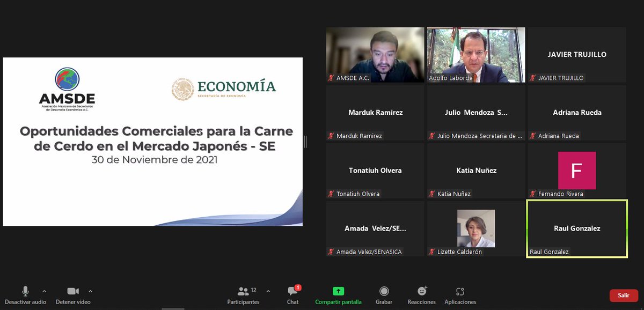Click muted mic icon on Lizette Calderón label
The width and height of the screenshot is (644, 310).
433,252
